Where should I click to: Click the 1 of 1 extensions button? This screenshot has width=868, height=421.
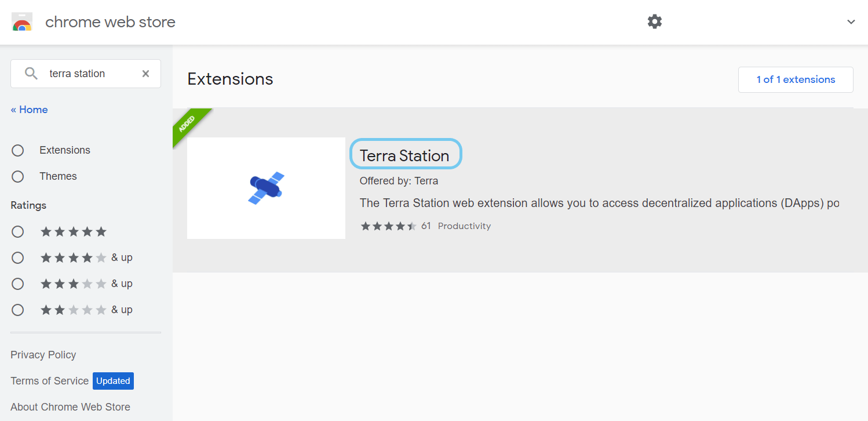[x=795, y=79]
